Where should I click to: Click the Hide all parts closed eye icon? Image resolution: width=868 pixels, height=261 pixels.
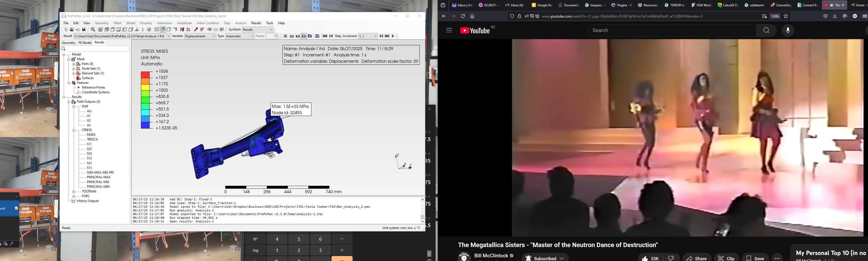pos(216,29)
